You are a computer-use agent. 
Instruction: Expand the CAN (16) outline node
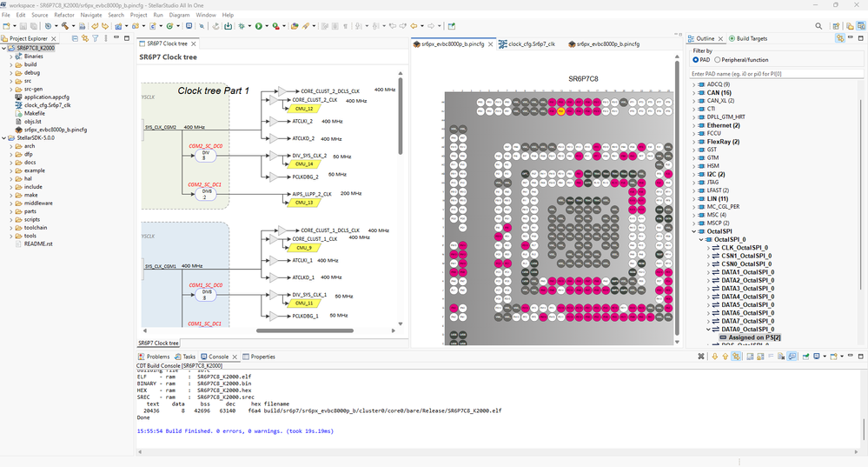click(x=693, y=92)
